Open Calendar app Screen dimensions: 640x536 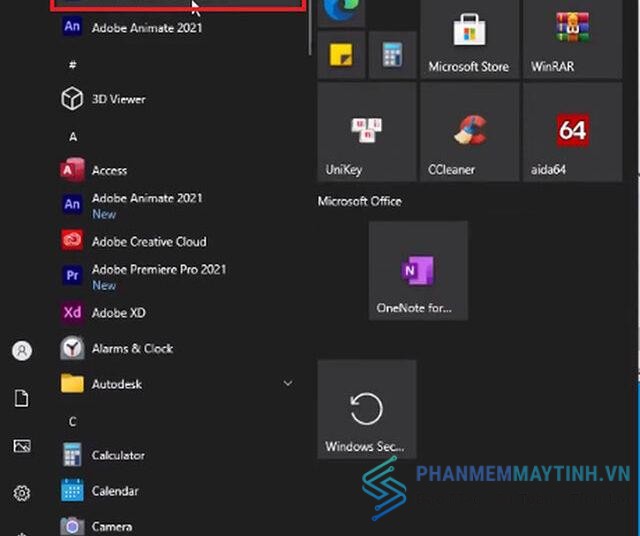click(180, 490)
